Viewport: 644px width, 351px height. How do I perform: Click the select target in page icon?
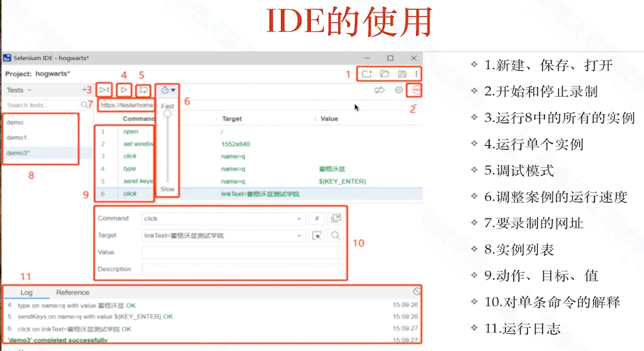click(x=317, y=236)
